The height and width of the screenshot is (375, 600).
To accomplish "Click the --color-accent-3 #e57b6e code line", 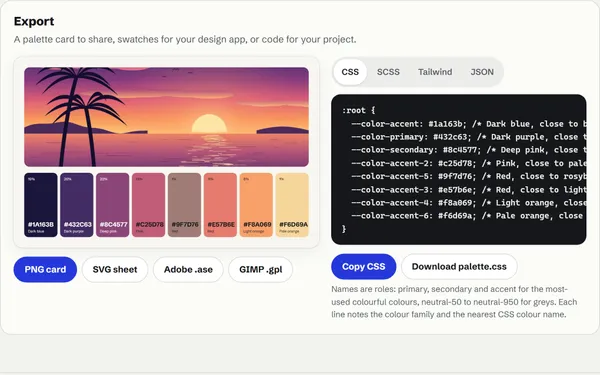I will [468, 190].
